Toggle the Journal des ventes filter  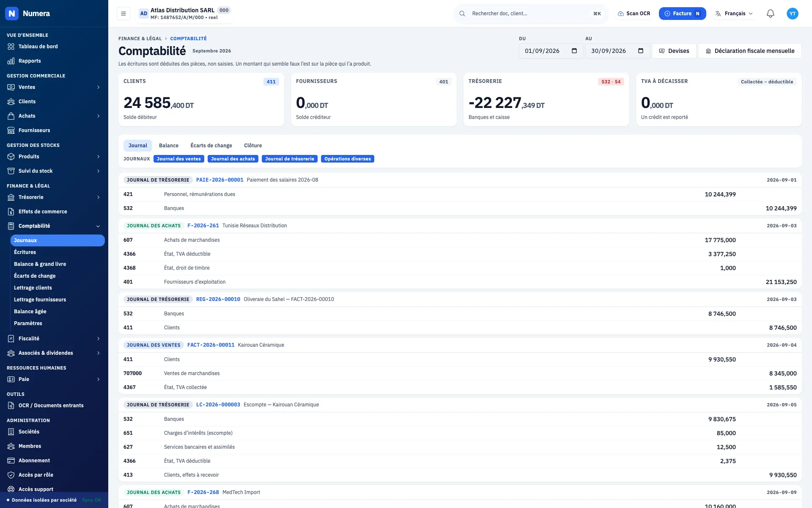(x=179, y=159)
